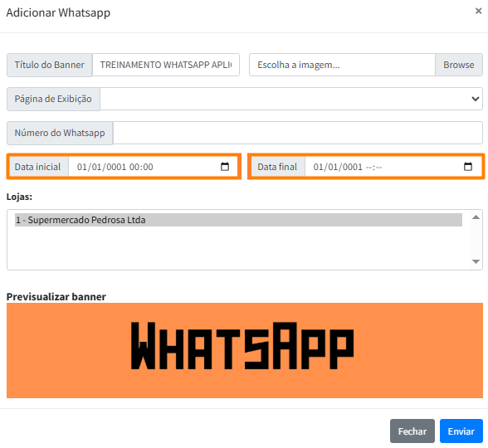Click the Fechar button
This screenshot has height=448, width=488.
pyautogui.click(x=412, y=431)
